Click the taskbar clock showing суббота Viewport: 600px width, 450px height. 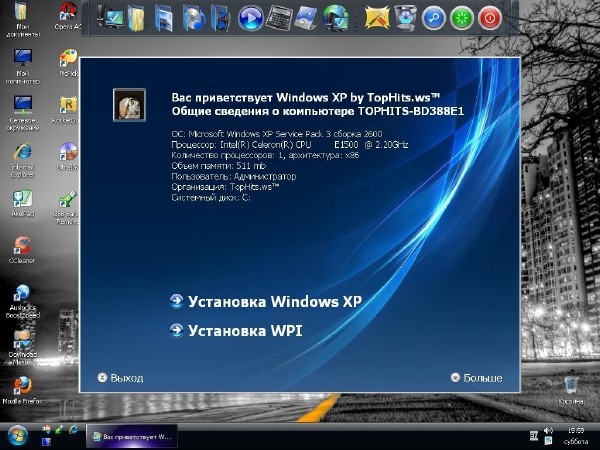click(x=576, y=436)
